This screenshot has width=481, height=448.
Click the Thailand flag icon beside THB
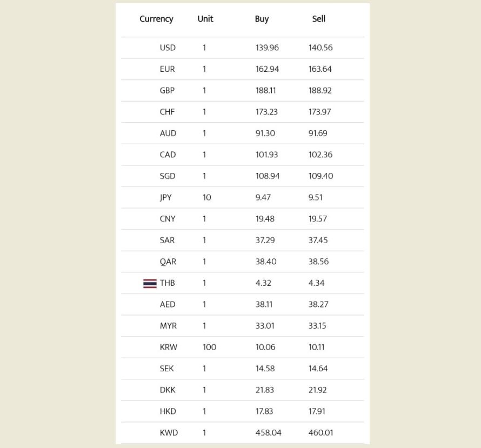click(x=150, y=283)
